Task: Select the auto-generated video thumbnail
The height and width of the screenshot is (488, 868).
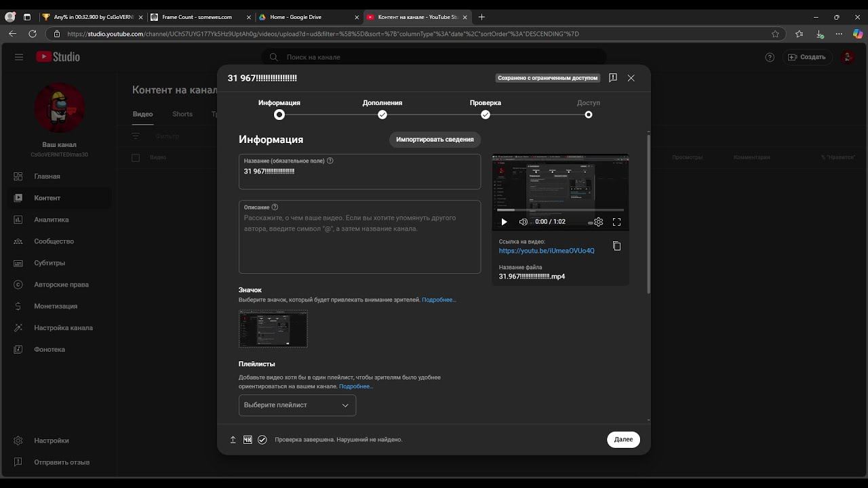Action: pos(273,329)
